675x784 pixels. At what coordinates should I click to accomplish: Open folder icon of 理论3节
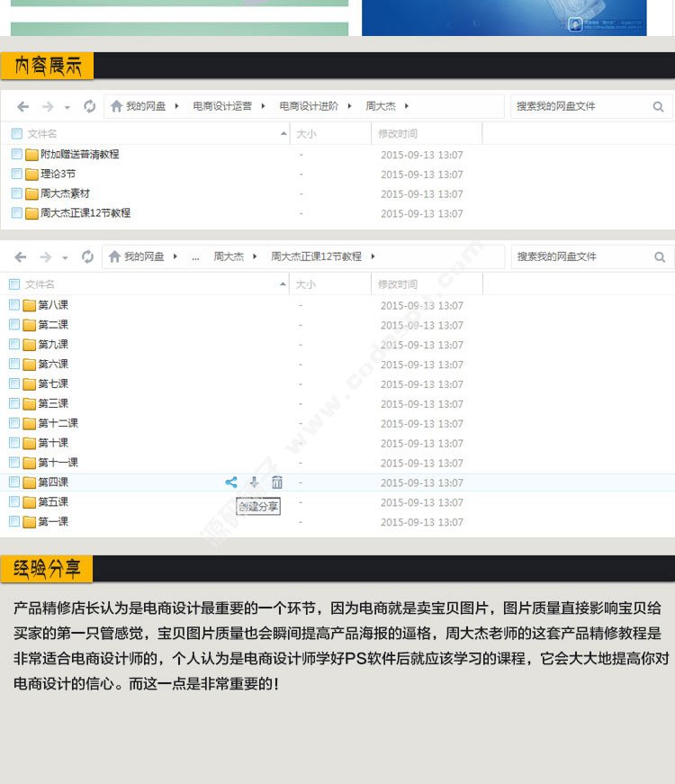click(x=32, y=174)
